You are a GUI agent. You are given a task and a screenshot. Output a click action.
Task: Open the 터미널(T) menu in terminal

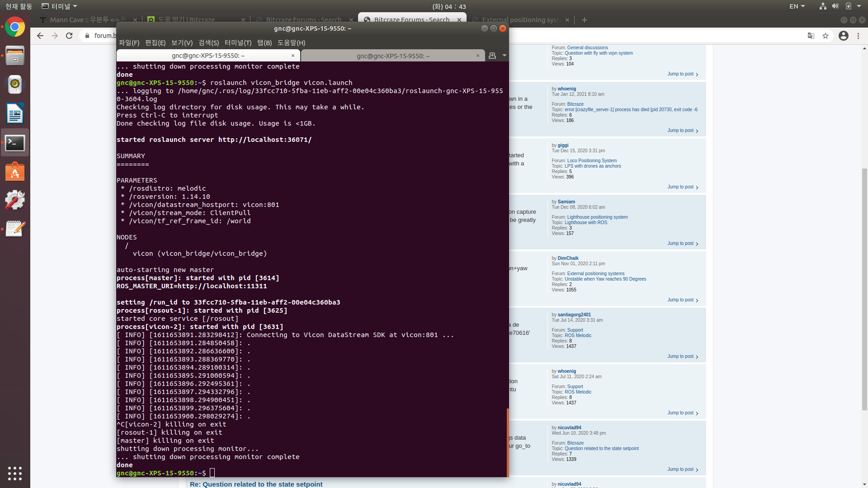pyautogui.click(x=238, y=42)
